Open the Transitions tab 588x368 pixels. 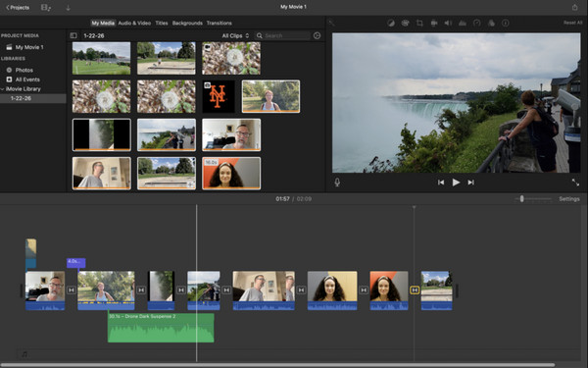(219, 23)
